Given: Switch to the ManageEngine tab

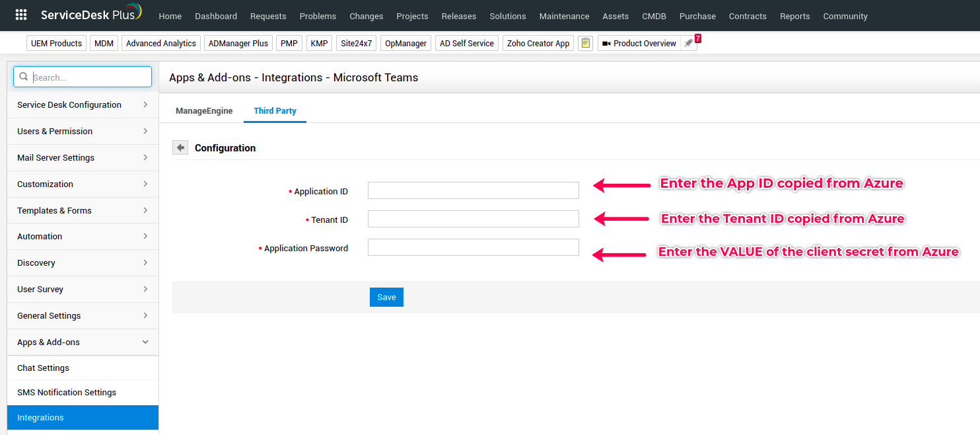Looking at the screenshot, I should pos(204,110).
